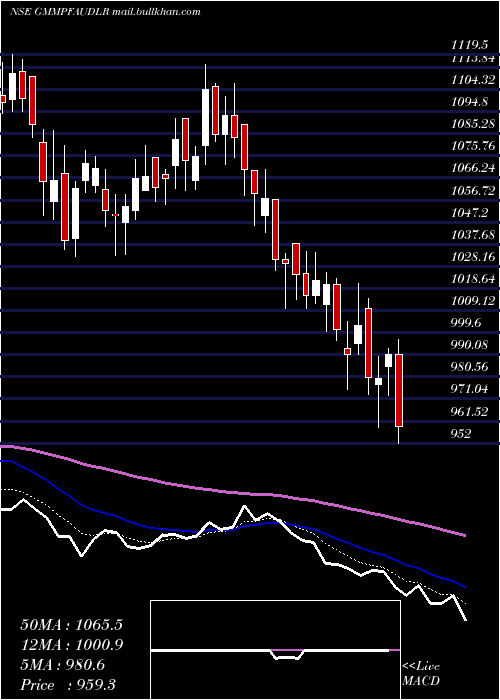The image size is (500, 700).
Task: Click the 961.52 price axis label
Action: pyautogui.click(x=470, y=411)
